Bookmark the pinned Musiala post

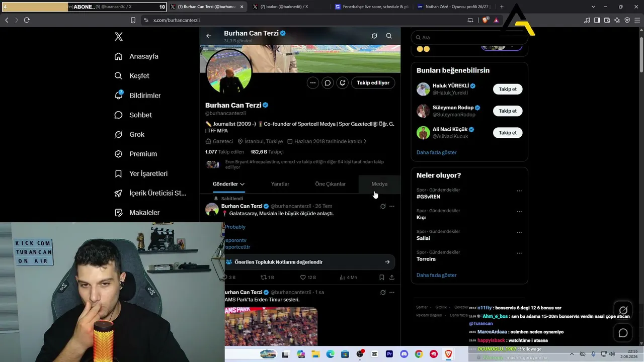coord(382,277)
